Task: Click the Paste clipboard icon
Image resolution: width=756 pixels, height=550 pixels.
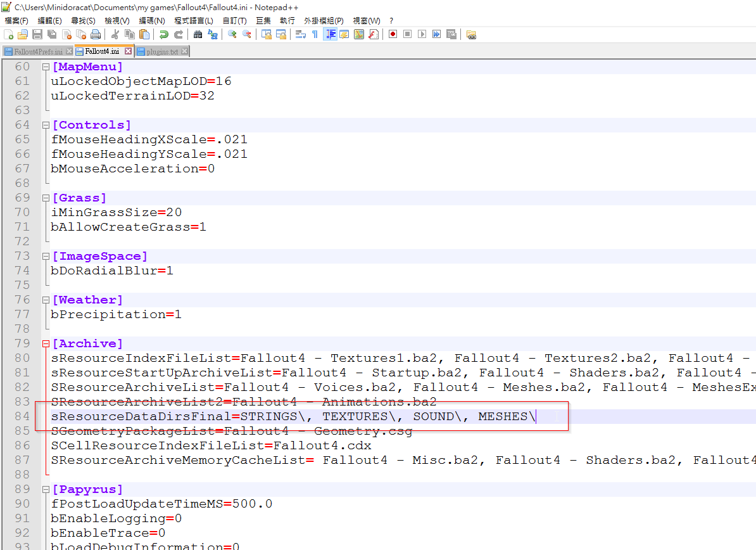Action: coord(144,34)
